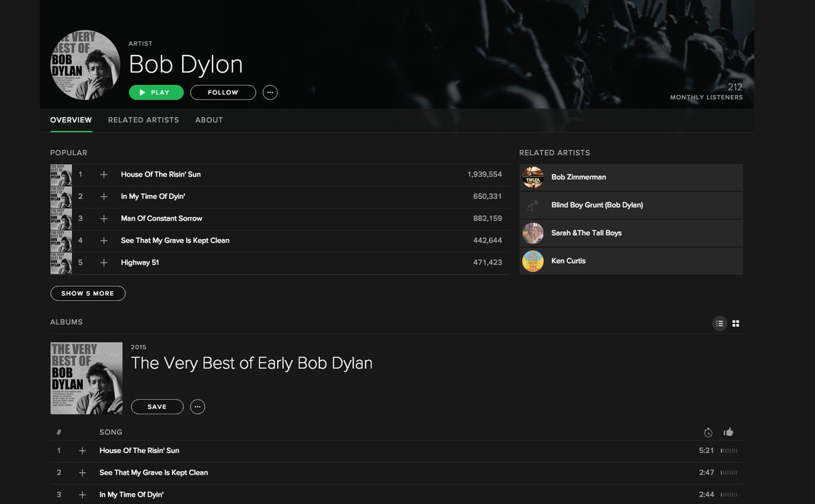Click Sarah & The Tall Boys avatar
The width and height of the screenshot is (815, 504).
(533, 233)
